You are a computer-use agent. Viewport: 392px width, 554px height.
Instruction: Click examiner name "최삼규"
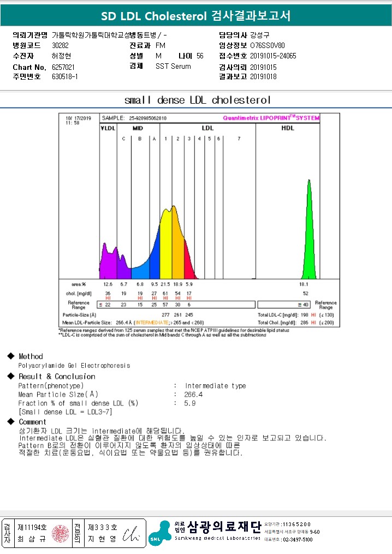pos(32,539)
